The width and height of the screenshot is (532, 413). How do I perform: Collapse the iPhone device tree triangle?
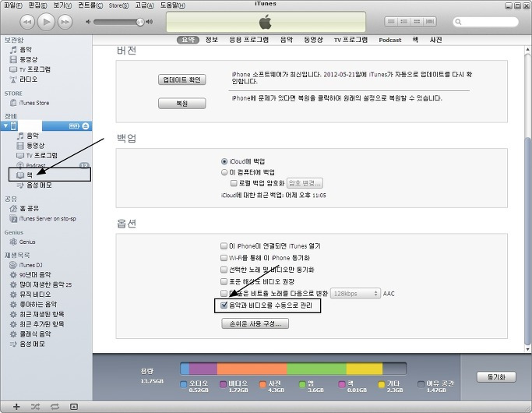[5, 126]
